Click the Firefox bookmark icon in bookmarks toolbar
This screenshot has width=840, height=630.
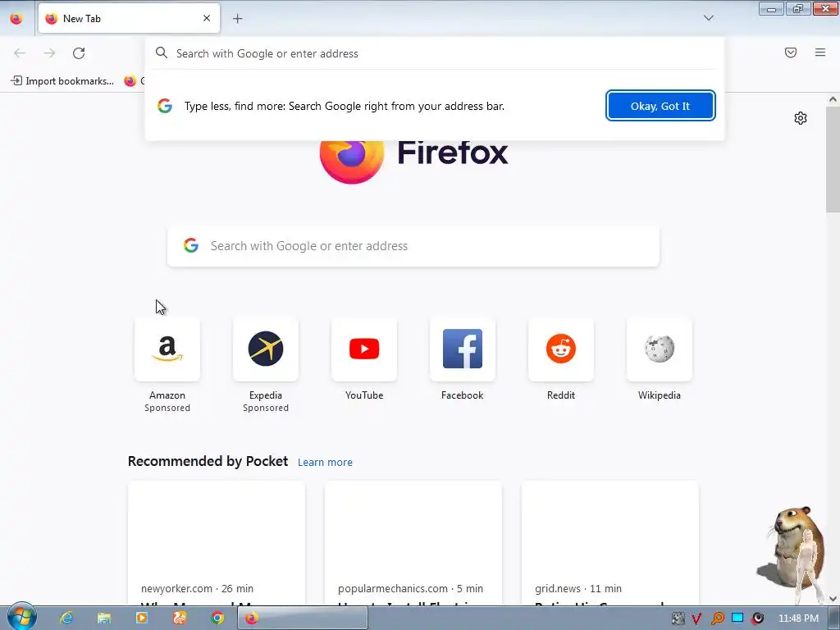point(130,81)
